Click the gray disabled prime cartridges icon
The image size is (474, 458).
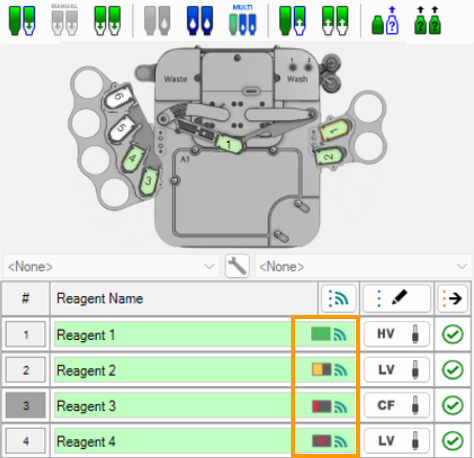coord(157,21)
